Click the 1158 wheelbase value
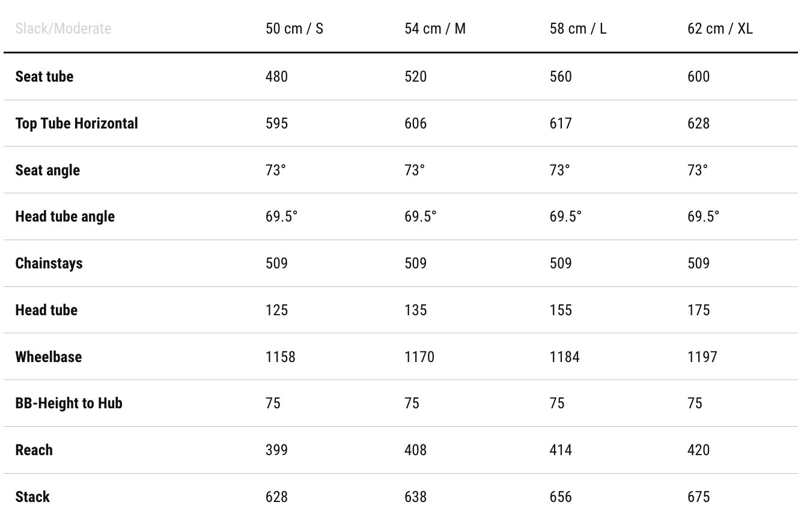Image resolution: width=798 pixels, height=532 pixels. coord(281,357)
